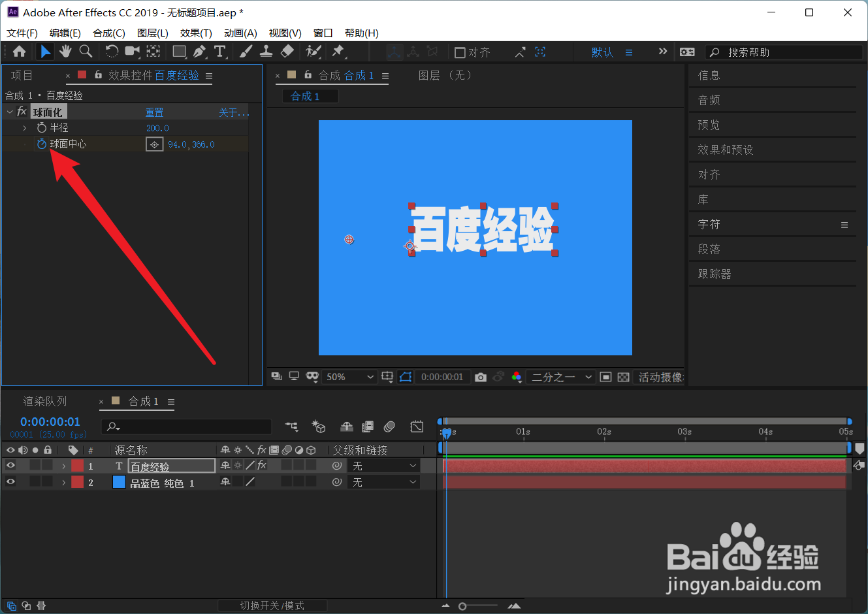Expand the 半径 property

(25, 128)
